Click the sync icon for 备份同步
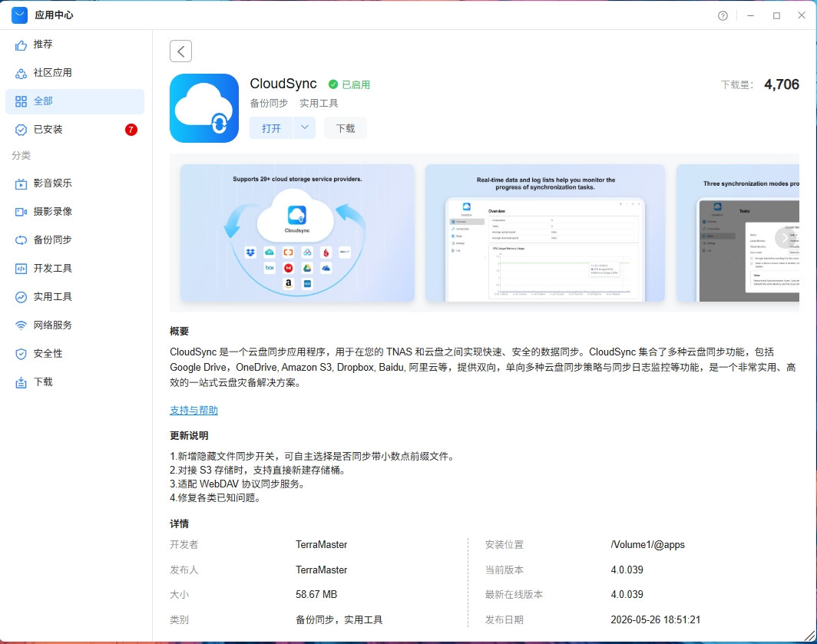This screenshot has height=644, width=817. tap(21, 240)
